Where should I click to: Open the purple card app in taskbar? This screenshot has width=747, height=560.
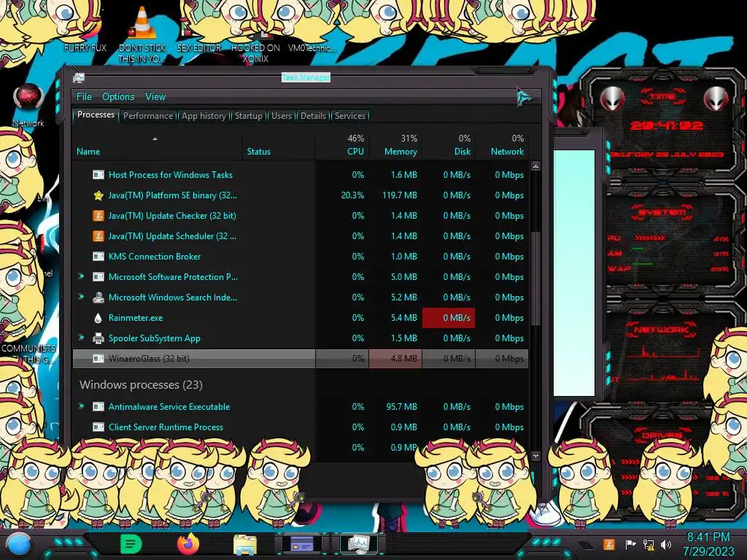point(302,543)
